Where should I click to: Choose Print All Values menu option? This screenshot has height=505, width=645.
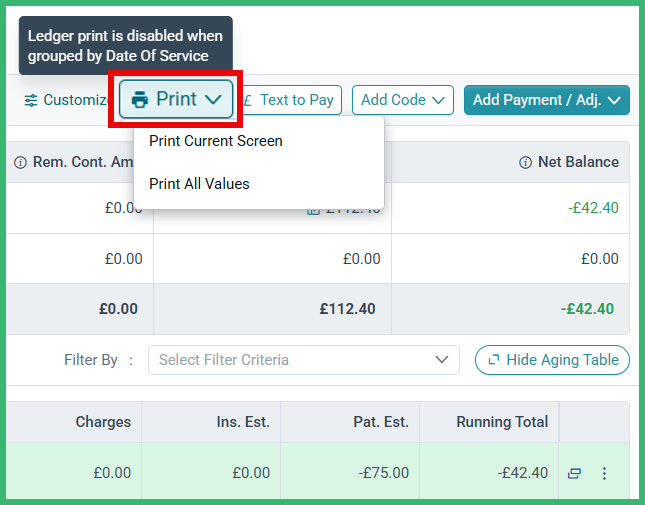point(199,184)
